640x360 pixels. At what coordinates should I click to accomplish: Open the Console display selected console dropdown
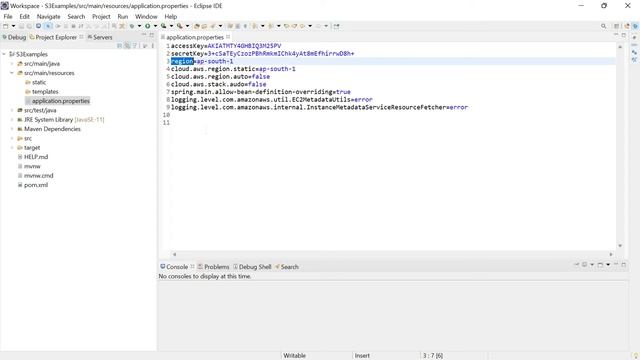pyautogui.click(x=592, y=265)
